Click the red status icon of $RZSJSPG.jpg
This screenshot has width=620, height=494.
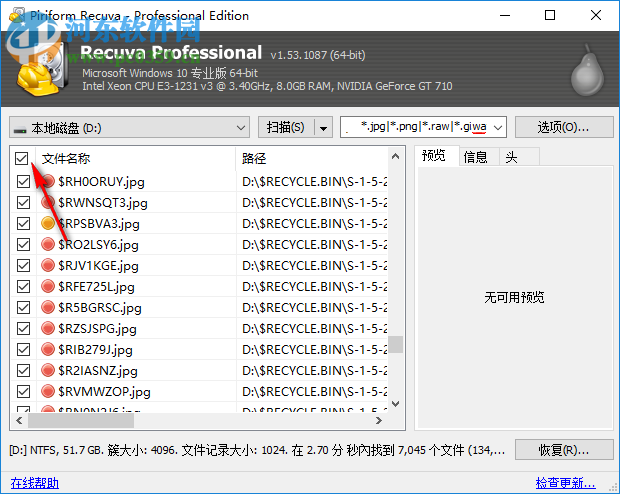coord(48,328)
